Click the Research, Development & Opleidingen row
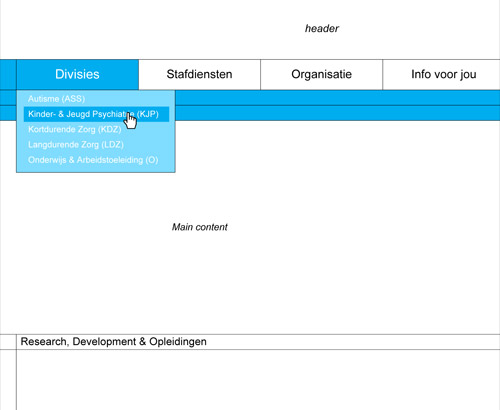 [x=258, y=342]
